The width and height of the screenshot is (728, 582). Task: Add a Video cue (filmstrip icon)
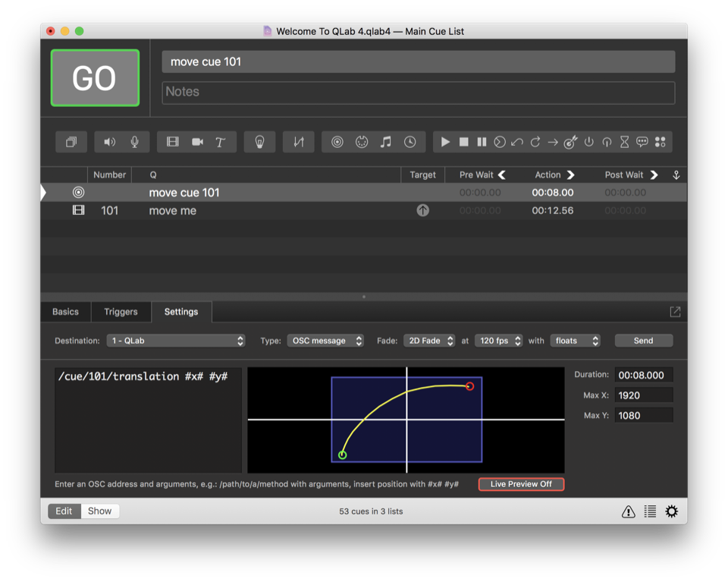coord(173,142)
